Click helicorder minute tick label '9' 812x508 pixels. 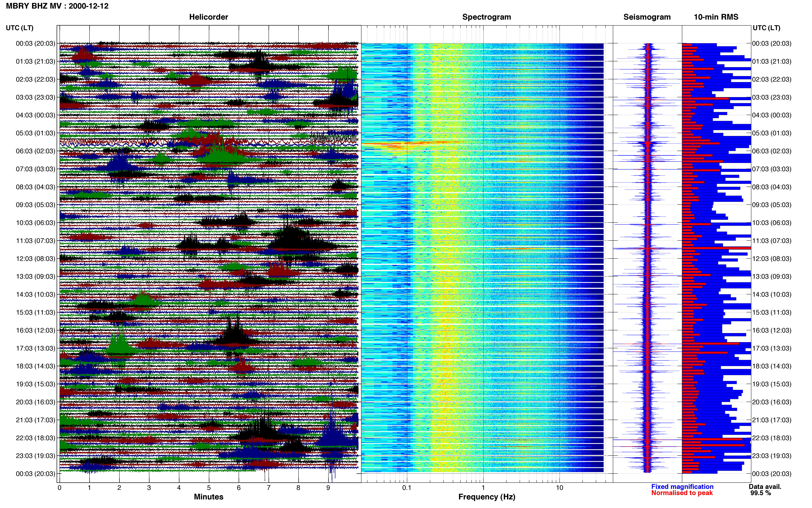coord(328,488)
